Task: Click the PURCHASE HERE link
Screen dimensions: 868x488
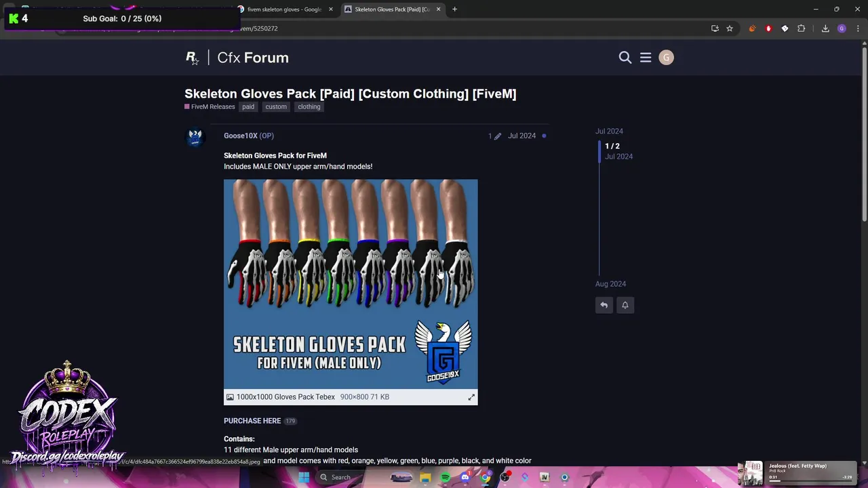Action: (252, 421)
